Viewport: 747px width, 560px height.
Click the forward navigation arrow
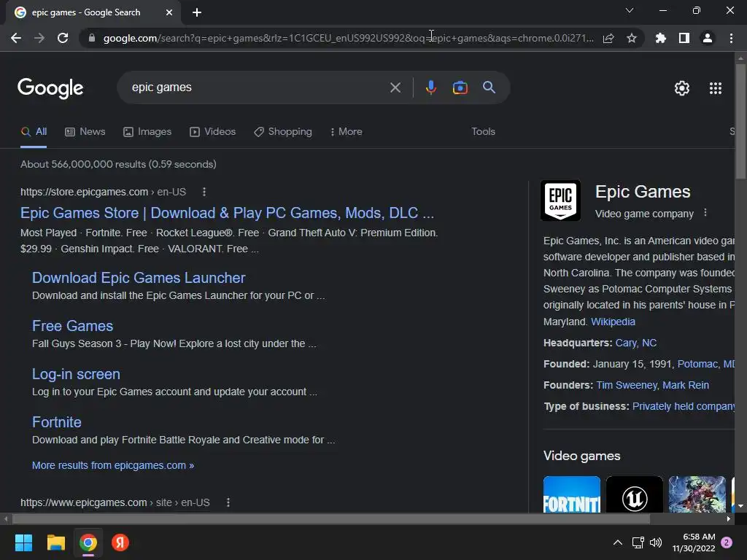pos(39,38)
